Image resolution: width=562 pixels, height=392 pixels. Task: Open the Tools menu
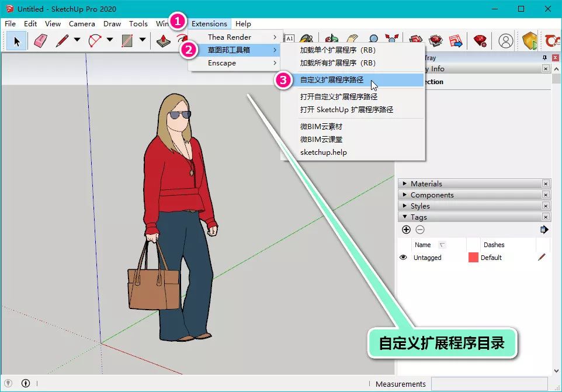[x=138, y=23]
